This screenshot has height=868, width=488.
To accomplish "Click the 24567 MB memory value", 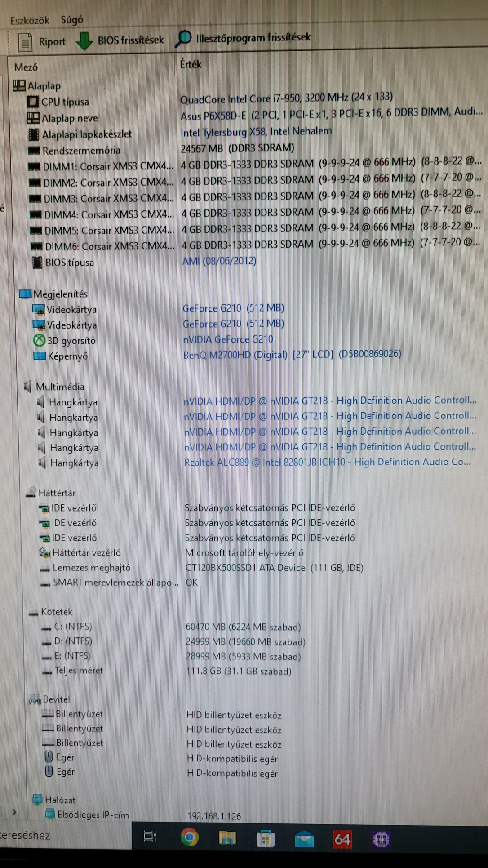I will 237,148.
